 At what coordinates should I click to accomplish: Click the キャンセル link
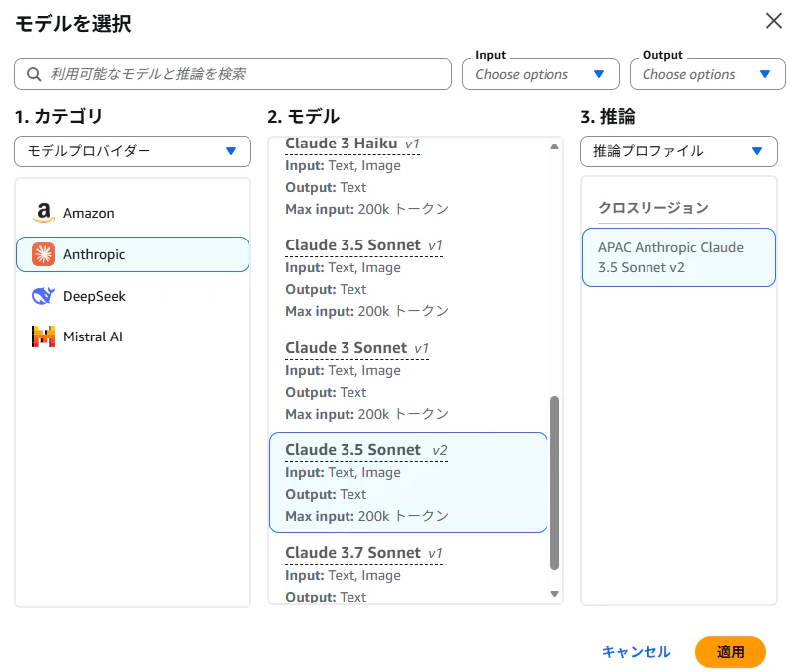click(x=636, y=652)
